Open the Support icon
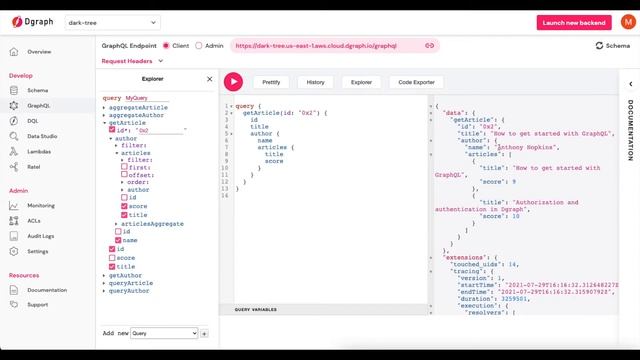This screenshot has width=640, height=360. coord(14,304)
